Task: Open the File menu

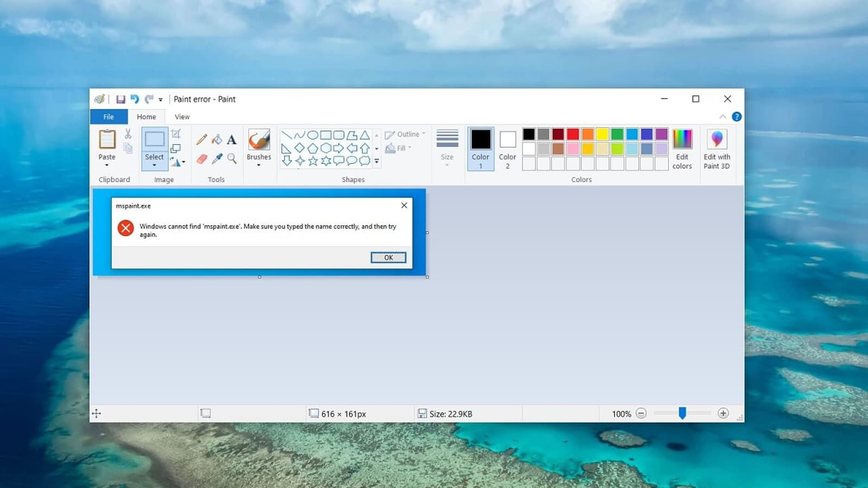Action: pos(108,117)
